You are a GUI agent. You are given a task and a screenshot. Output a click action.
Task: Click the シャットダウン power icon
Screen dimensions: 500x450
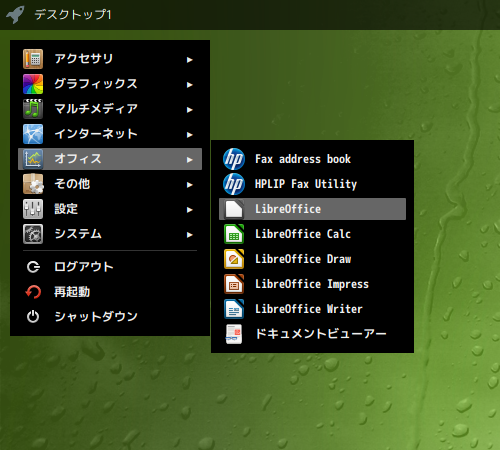click(33, 317)
